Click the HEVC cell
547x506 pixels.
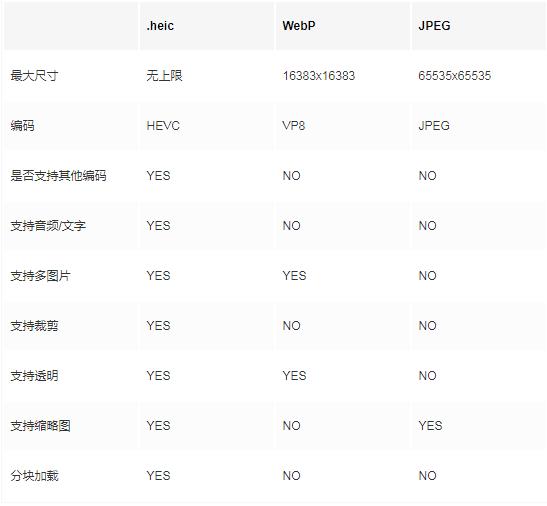click(163, 126)
